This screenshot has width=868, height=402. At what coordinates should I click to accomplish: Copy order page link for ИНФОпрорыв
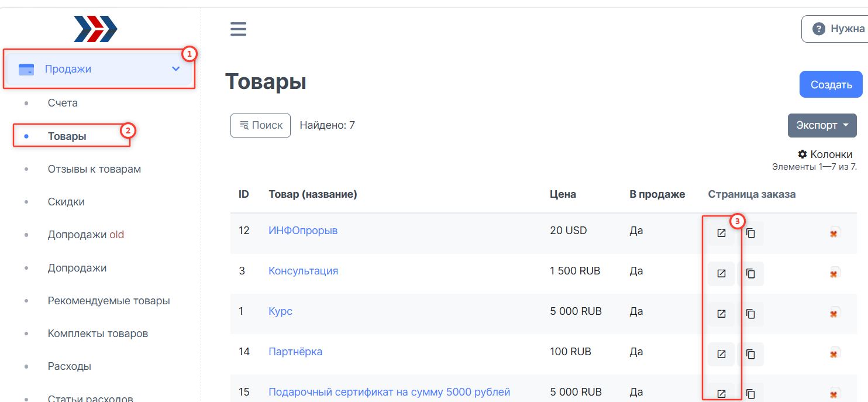[750, 233]
